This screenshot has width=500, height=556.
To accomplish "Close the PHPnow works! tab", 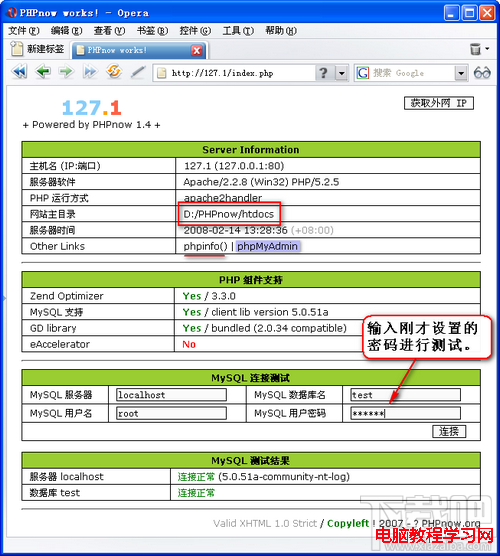I will pos(197,50).
